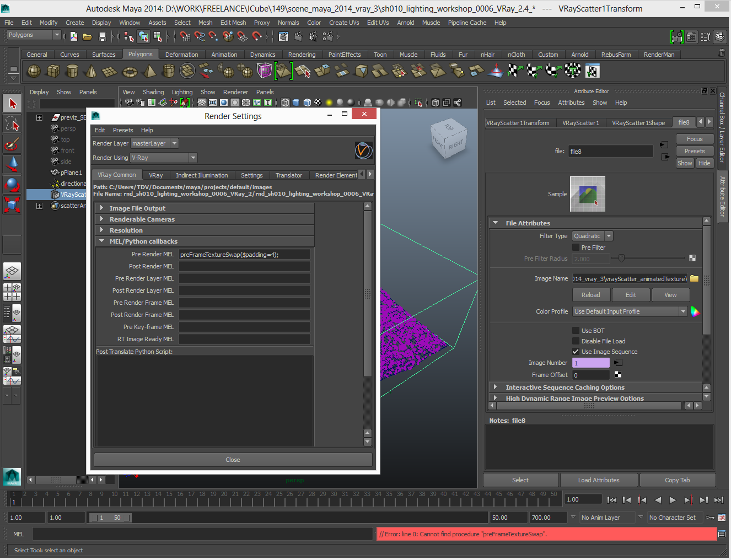Image resolution: width=731 pixels, height=560 pixels.
Task: Open the Polygons menu set dropdown
Action: point(34,35)
